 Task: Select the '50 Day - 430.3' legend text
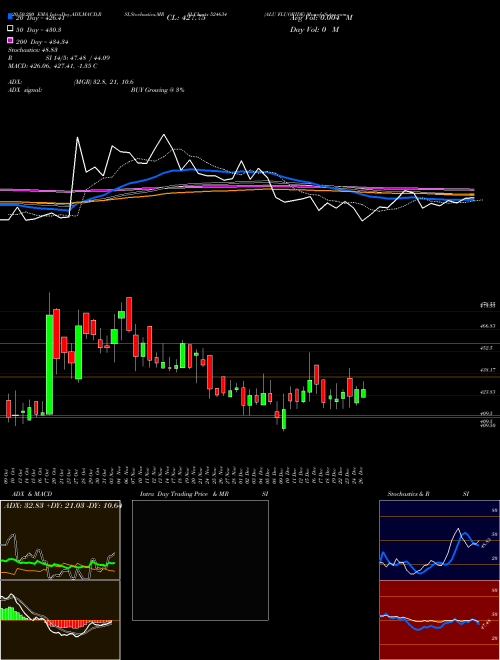(x=38, y=30)
